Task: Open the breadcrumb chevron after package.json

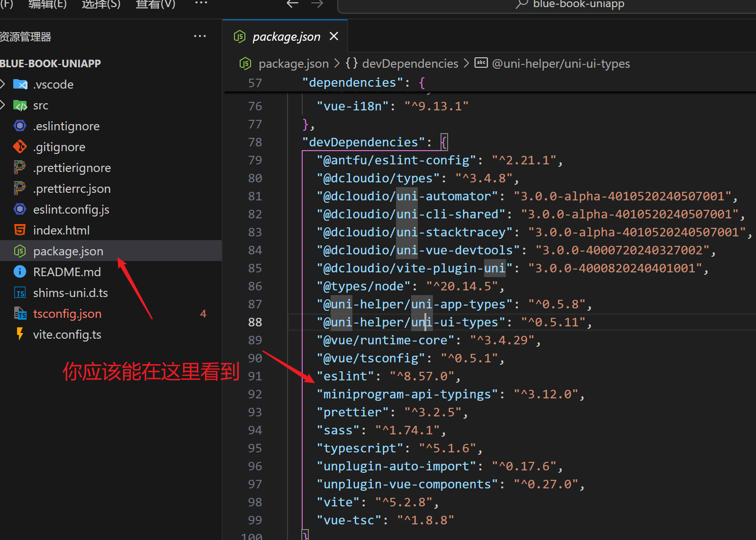Action: pos(337,63)
